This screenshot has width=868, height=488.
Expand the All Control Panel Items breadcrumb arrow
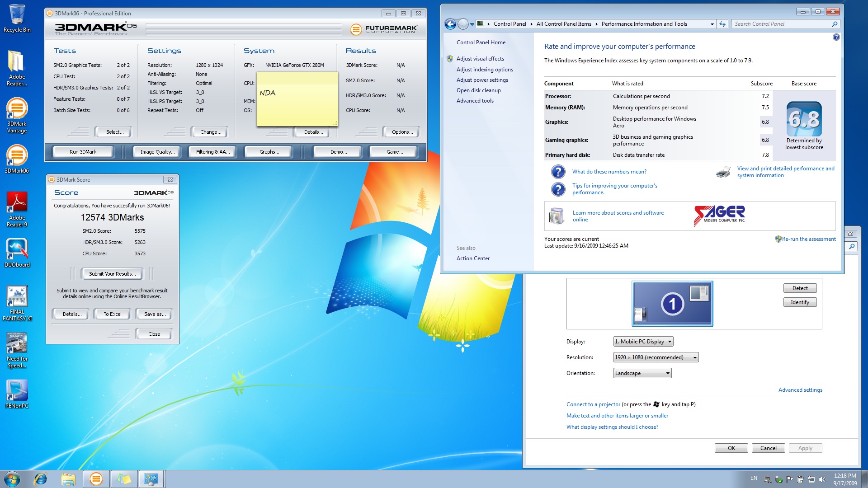pos(596,24)
